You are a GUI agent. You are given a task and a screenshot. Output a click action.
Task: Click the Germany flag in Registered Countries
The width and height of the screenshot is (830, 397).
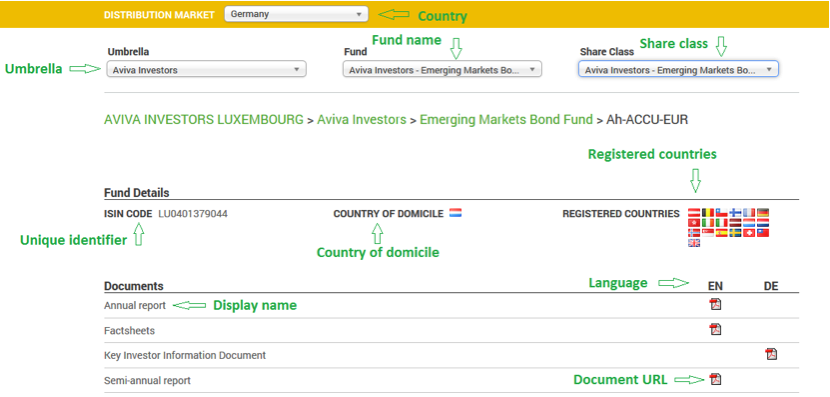pyautogui.click(x=763, y=212)
